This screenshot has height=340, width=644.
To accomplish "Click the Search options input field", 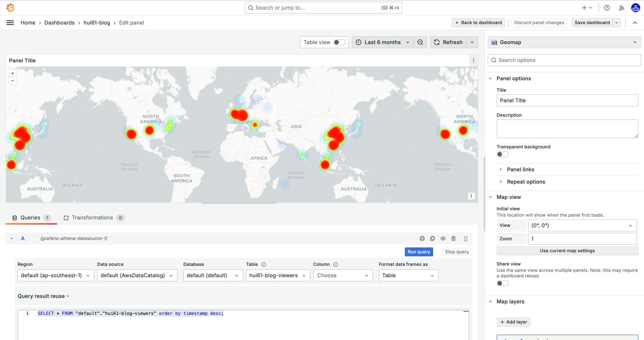I will point(567,60).
